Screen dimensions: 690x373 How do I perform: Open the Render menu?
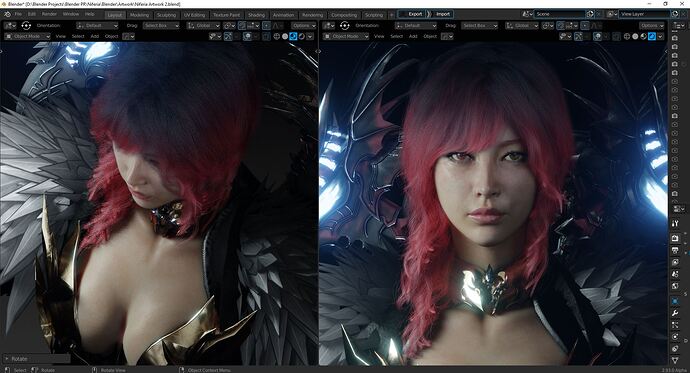pos(49,14)
